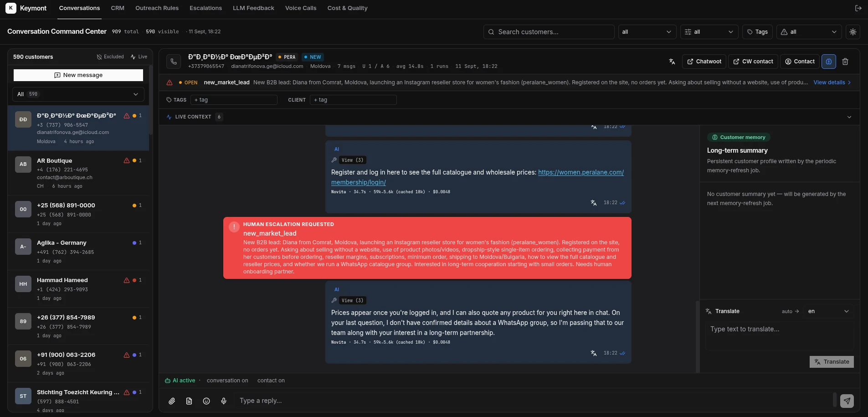Click the microphone voice record icon

click(224, 401)
